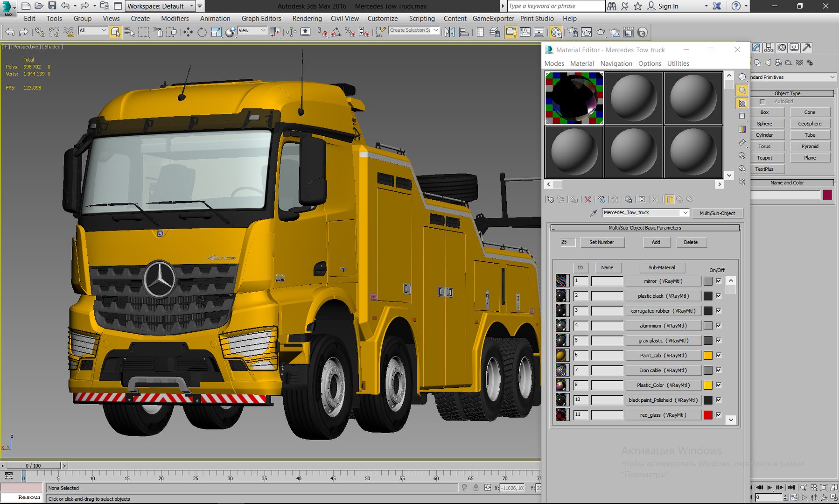Click Reset Map/Material red X icon
Image resolution: width=839 pixels, height=504 pixels.
[x=587, y=199]
